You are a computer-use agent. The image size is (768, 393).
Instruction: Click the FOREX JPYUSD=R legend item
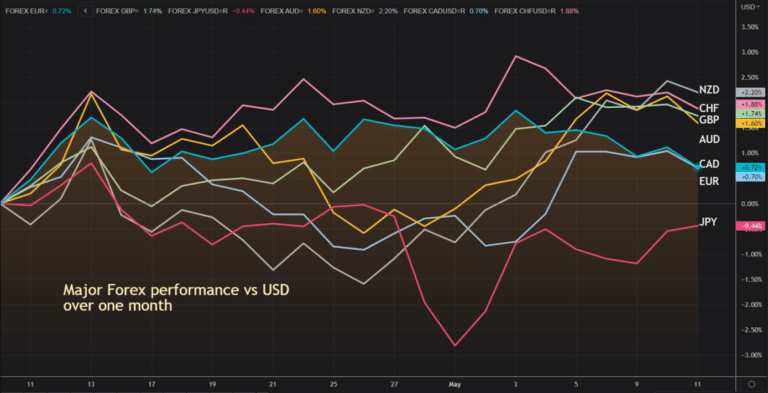coord(212,10)
